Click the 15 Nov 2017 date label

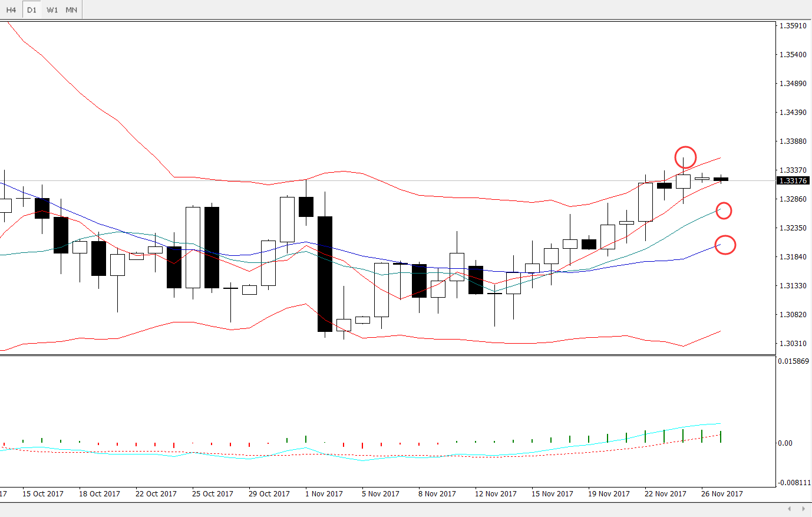(x=552, y=494)
